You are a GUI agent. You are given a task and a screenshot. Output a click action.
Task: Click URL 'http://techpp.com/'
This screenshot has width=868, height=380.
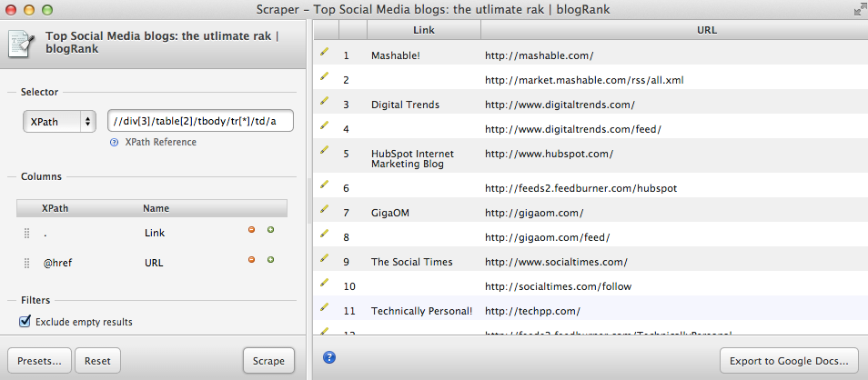(532, 311)
